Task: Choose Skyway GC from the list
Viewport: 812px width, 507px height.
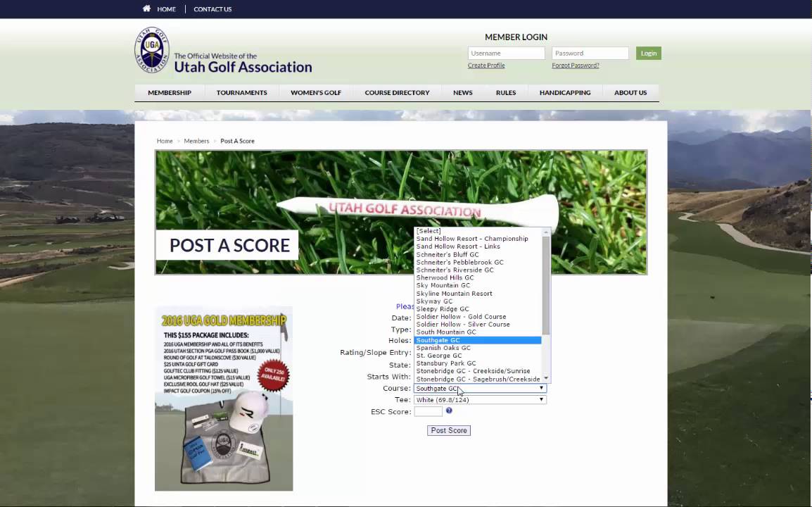Action: pos(478,301)
